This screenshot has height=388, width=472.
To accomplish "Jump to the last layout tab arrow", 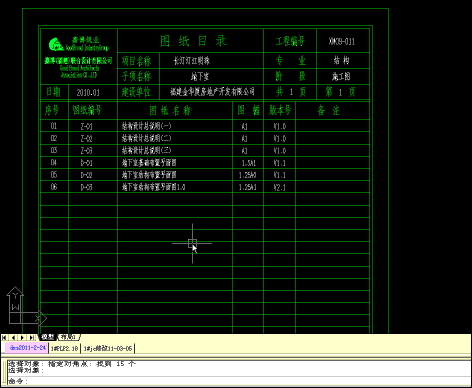I will pos(31,338).
